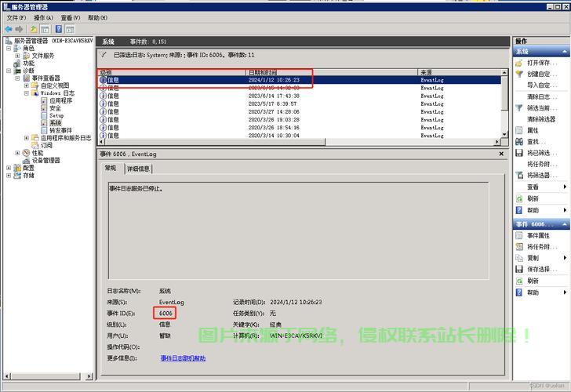Click the 保存选择 floppy disk icon
This screenshot has width=571, height=392.
(x=519, y=269)
